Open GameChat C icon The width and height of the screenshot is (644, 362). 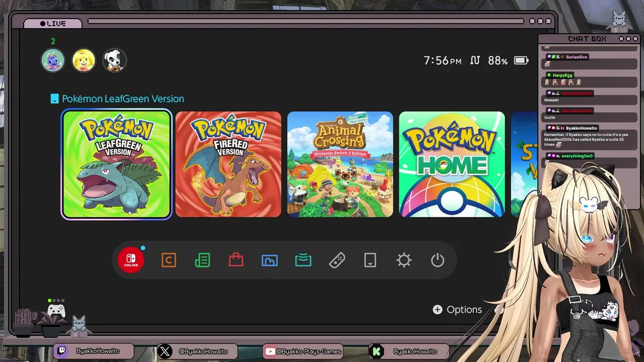click(169, 260)
